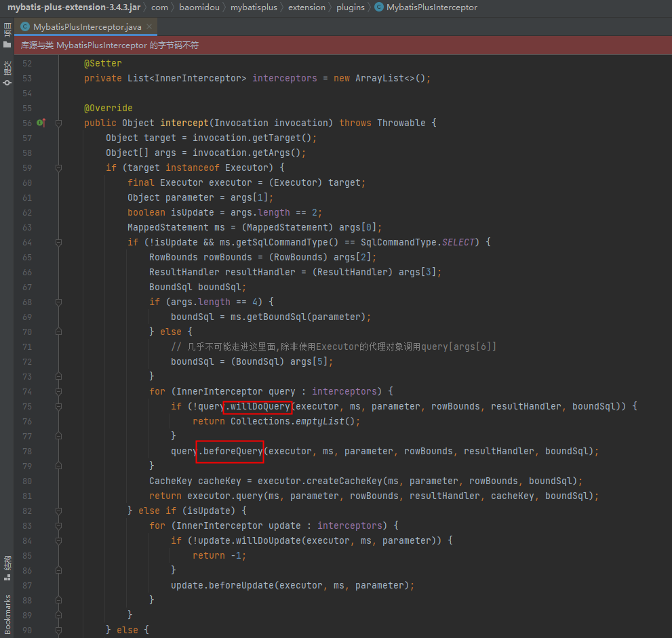Image resolution: width=672 pixels, height=638 pixels.
Task: Click 'ResultHandler resultHandler' declaration line 66
Action: pos(222,272)
